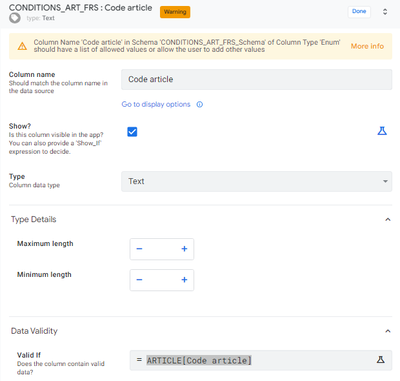Increase Maximum length with plus button
400x381 pixels.
184,249
